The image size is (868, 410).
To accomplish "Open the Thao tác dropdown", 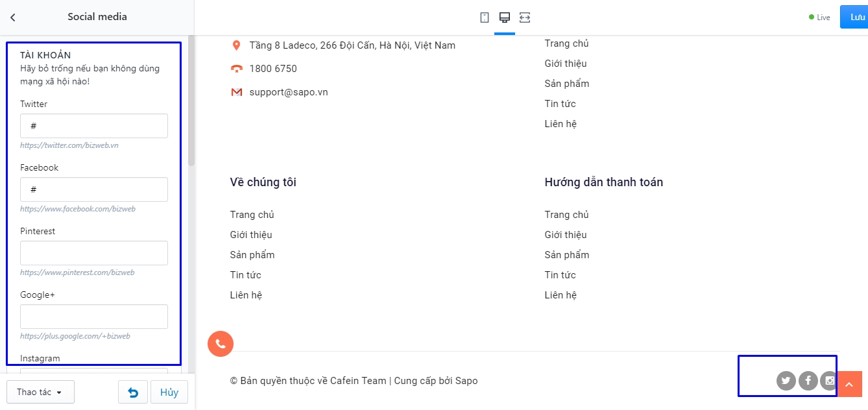I will [x=40, y=392].
